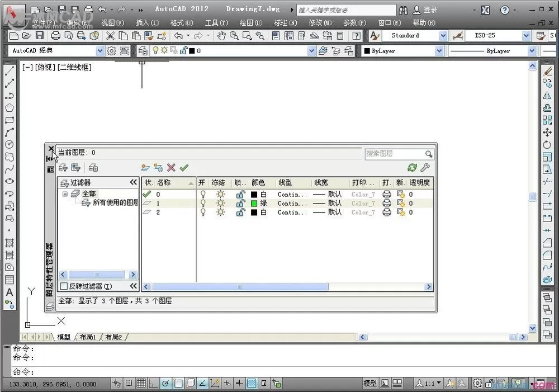Toggle the on/off bulb for layer 1

click(x=203, y=204)
